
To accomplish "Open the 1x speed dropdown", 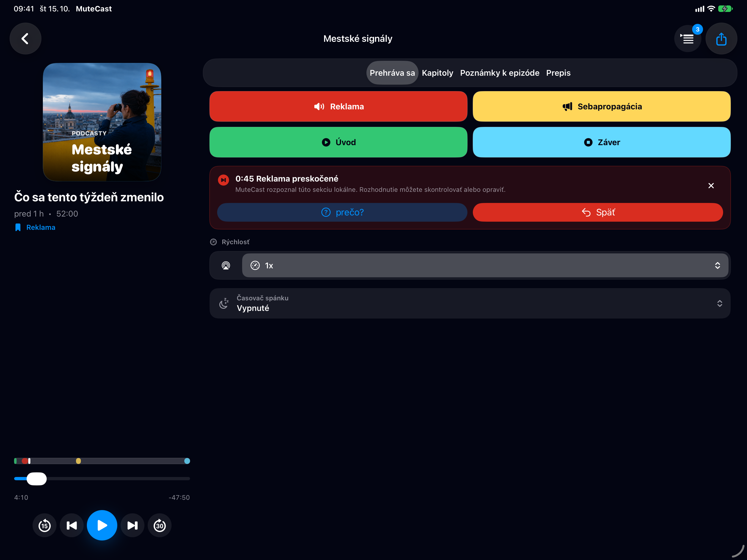I will coord(485,265).
